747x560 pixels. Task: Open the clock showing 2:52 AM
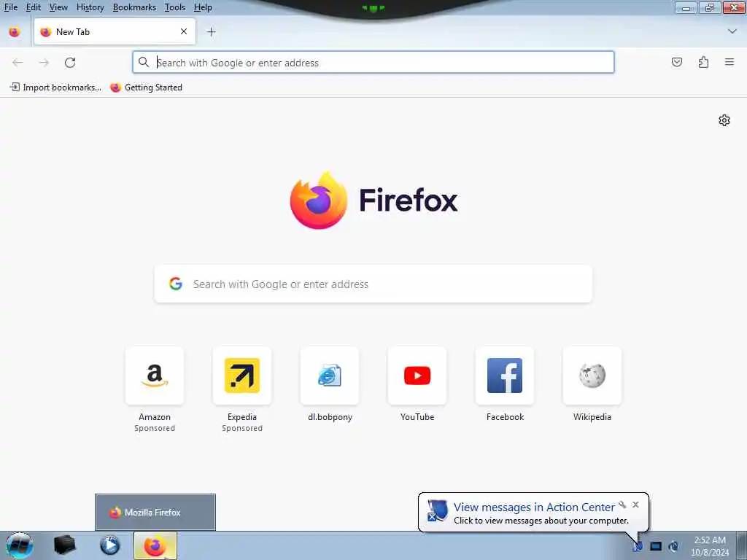click(x=710, y=545)
